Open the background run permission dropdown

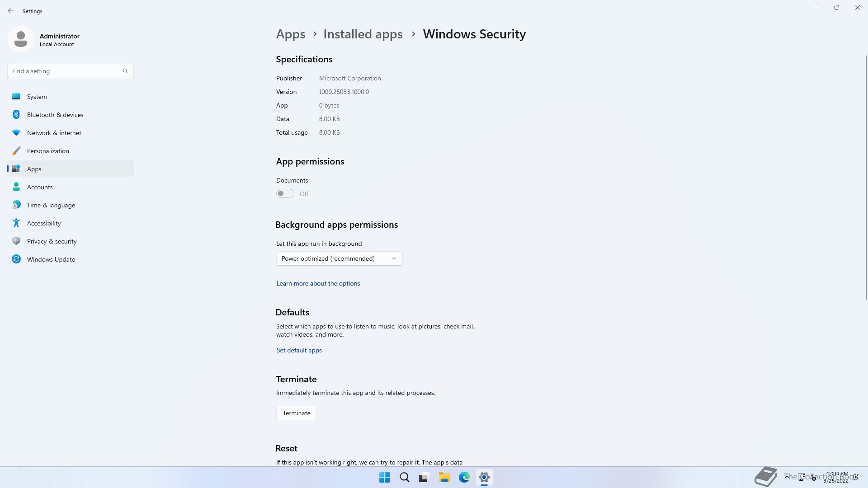(x=339, y=258)
